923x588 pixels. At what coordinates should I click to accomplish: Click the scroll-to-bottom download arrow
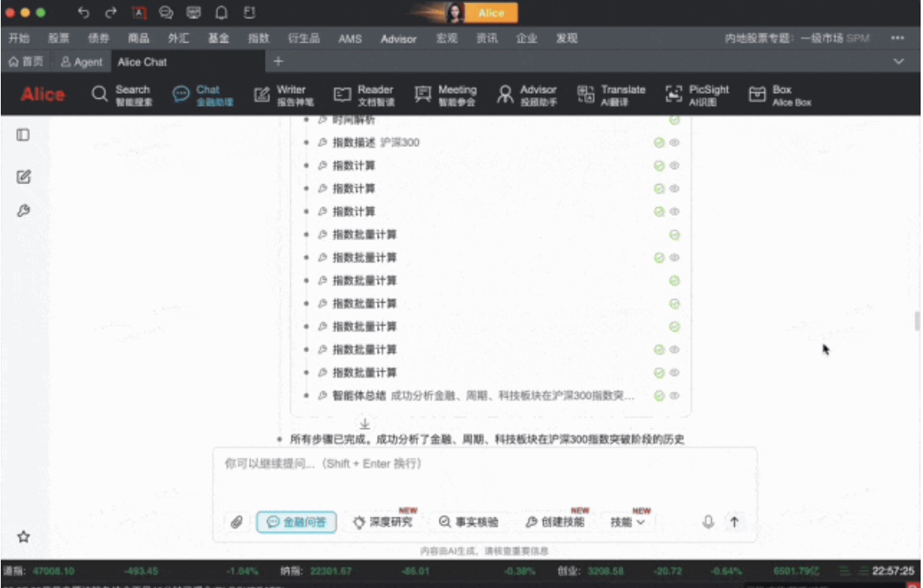pos(365,424)
